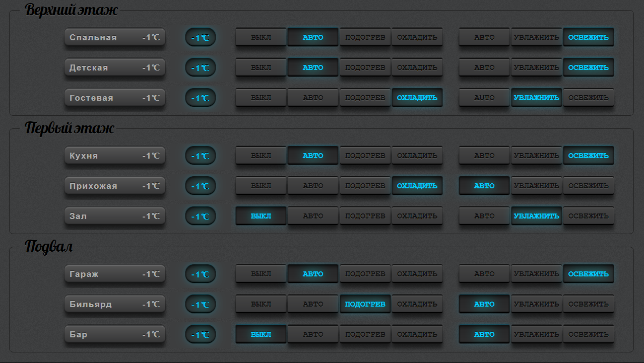Open the Детская room label
644x363 pixels.
click(x=115, y=67)
